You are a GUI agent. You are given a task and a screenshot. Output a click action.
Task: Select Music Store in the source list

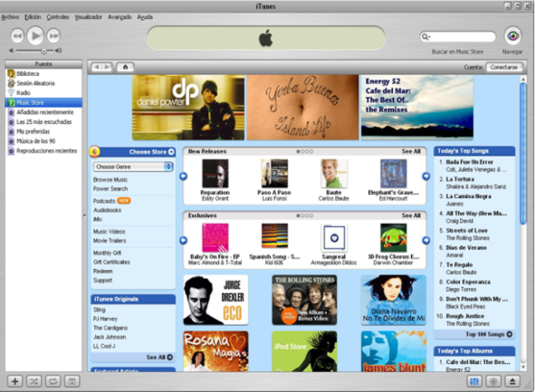tap(43, 102)
